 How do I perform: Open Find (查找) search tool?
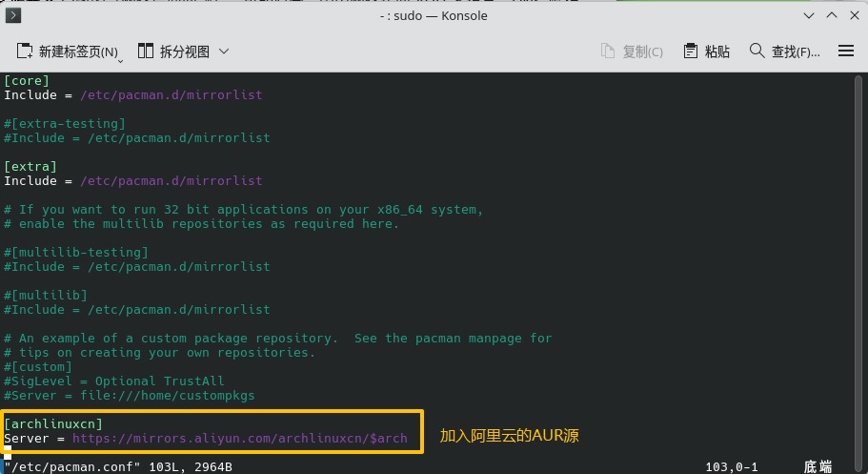click(783, 52)
